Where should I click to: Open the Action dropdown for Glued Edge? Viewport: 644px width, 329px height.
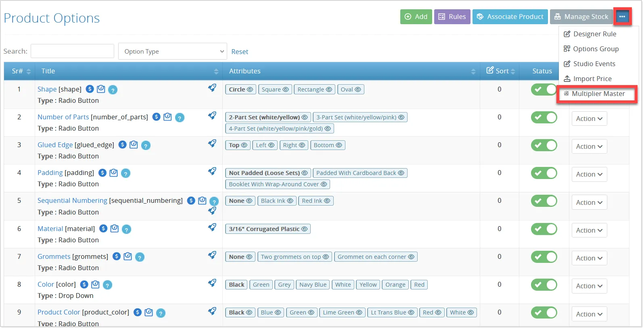click(589, 146)
